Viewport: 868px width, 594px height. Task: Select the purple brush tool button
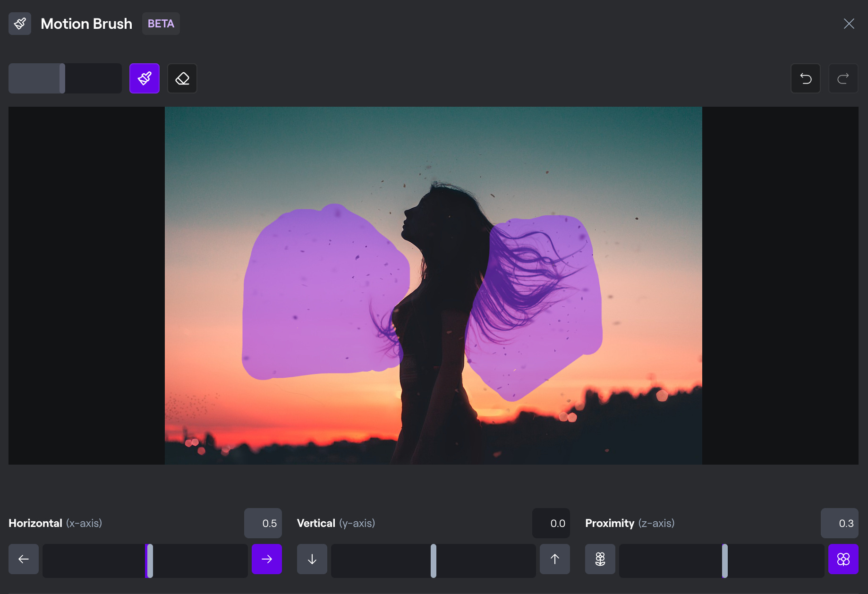(145, 78)
